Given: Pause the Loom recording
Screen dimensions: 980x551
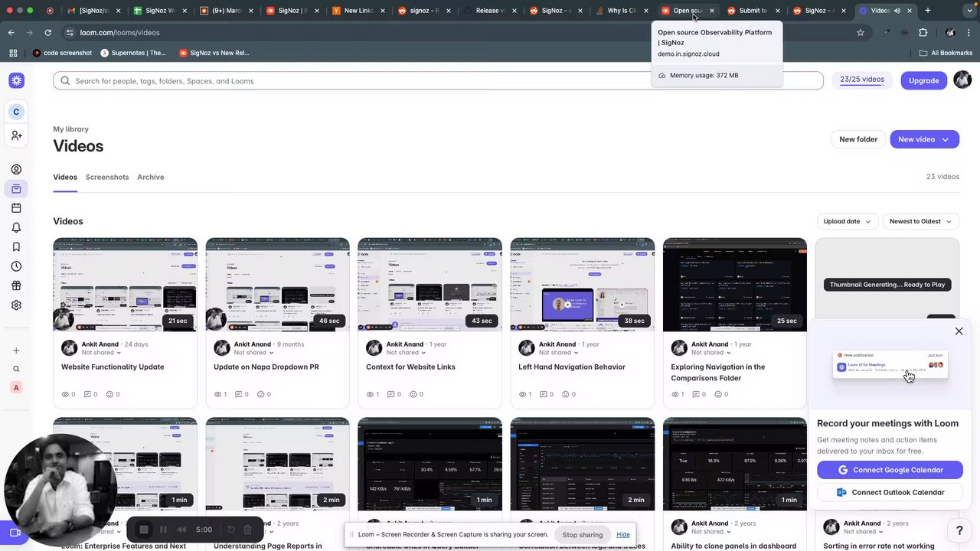Looking at the screenshot, I should coord(163,530).
